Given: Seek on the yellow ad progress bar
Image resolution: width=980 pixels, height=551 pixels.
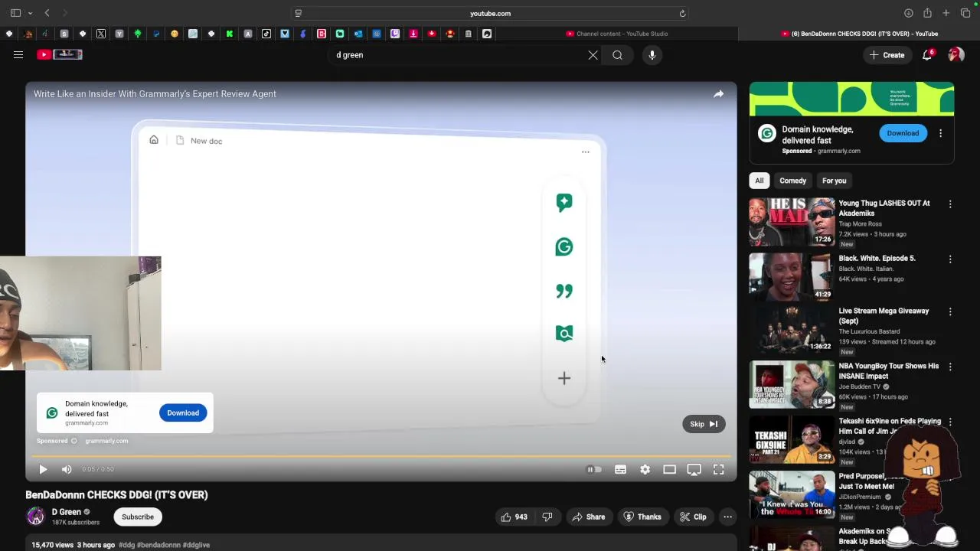Looking at the screenshot, I should (x=381, y=457).
